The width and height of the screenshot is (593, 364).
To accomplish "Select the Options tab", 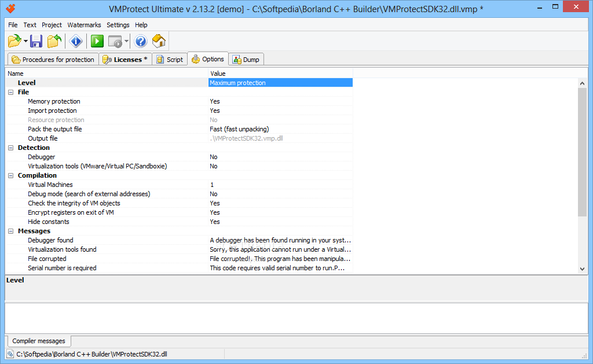I will 208,59.
